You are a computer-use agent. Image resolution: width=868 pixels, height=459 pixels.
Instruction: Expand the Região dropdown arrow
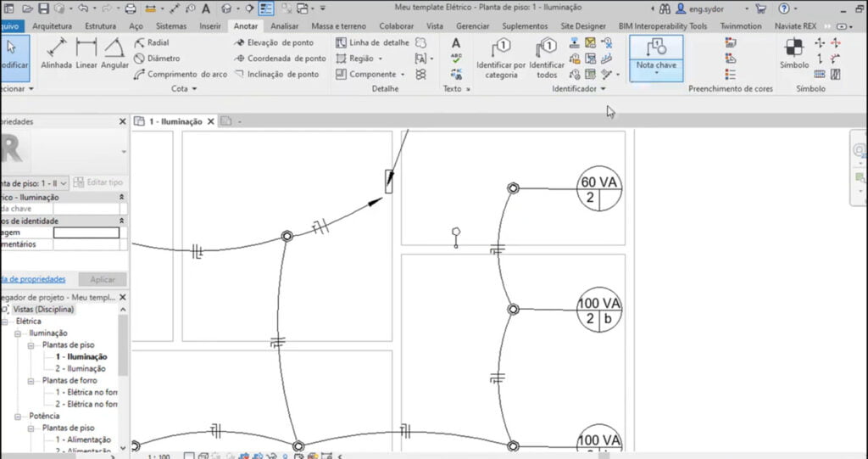click(x=381, y=59)
